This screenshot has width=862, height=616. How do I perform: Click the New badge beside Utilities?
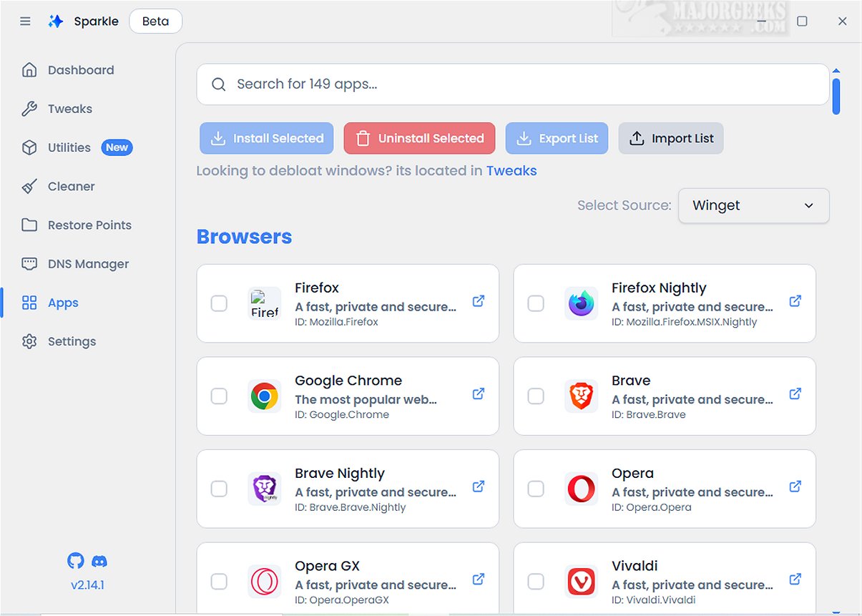point(117,147)
